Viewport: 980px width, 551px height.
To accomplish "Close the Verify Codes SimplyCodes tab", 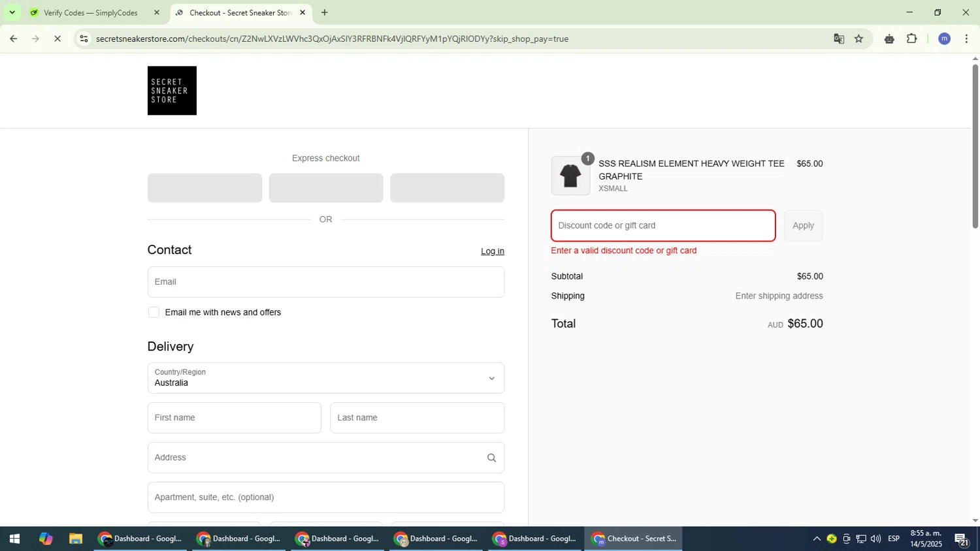I will click(x=156, y=12).
